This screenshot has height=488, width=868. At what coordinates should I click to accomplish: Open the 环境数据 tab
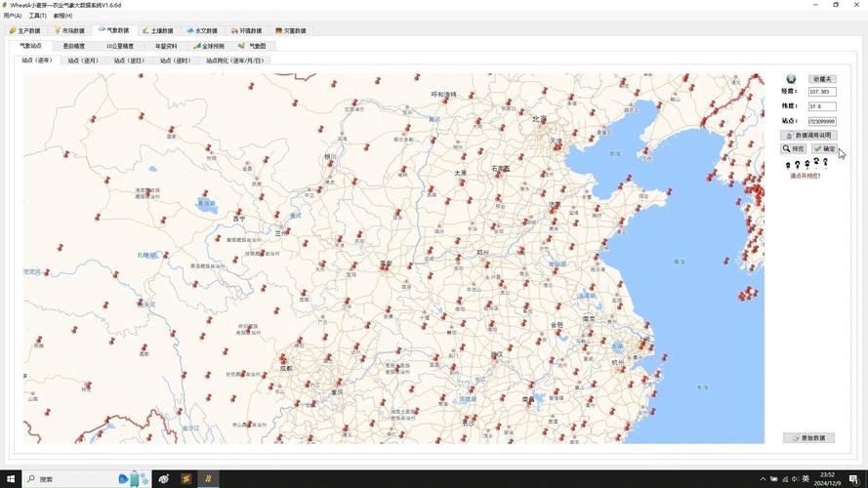click(x=246, y=30)
